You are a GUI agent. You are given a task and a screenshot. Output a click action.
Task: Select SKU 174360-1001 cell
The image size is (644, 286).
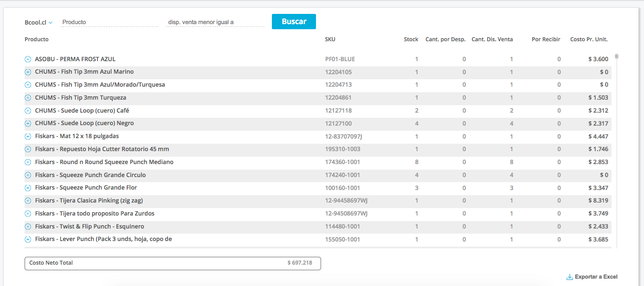click(x=342, y=162)
